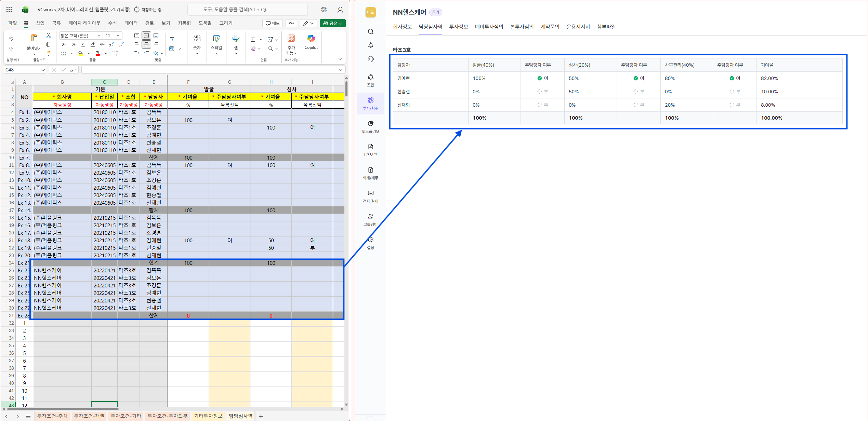The height and width of the screenshot is (421, 868).
Task: Click the wrap text icon
Action: 172,39
